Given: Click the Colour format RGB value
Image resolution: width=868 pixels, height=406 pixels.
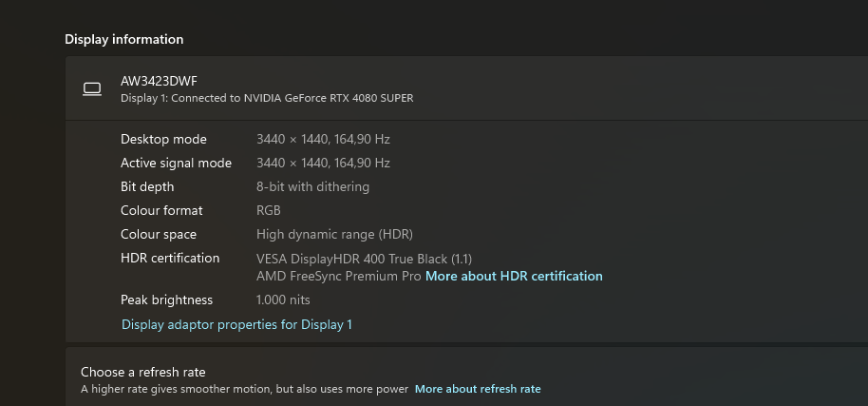Looking at the screenshot, I should point(269,210).
